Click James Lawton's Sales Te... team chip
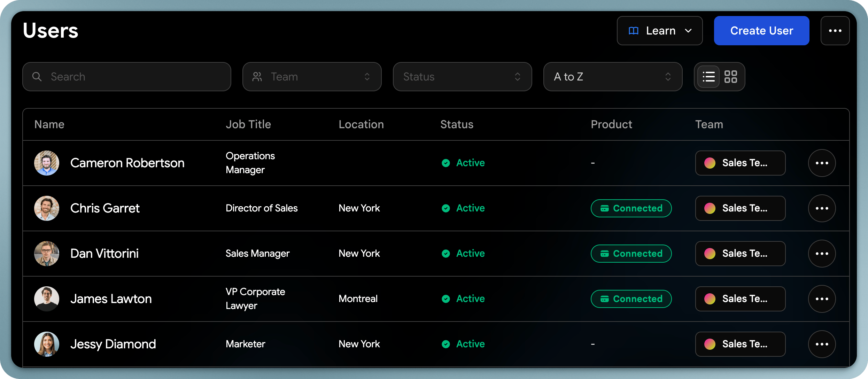Image resolution: width=868 pixels, height=379 pixels. (740, 299)
